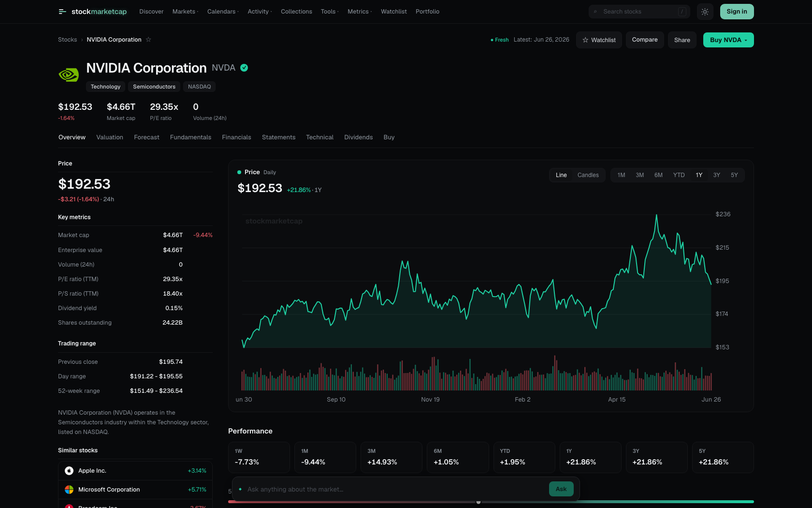
Task: Click the spark icon in the Ask box
Action: (240, 489)
